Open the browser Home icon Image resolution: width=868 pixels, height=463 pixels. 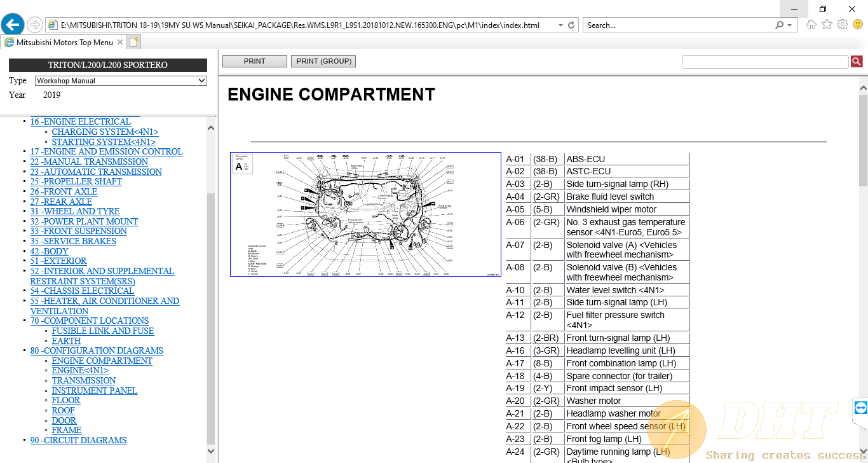click(x=811, y=25)
